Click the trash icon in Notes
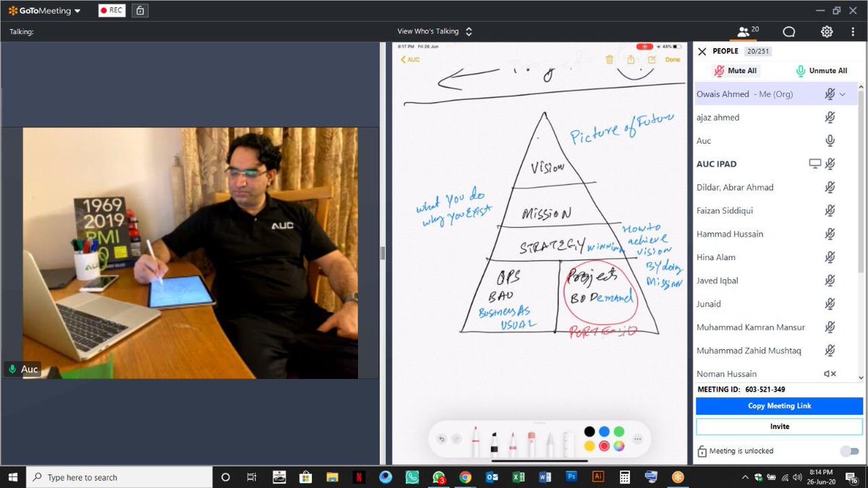This screenshot has width=868, height=488. (609, 59)
